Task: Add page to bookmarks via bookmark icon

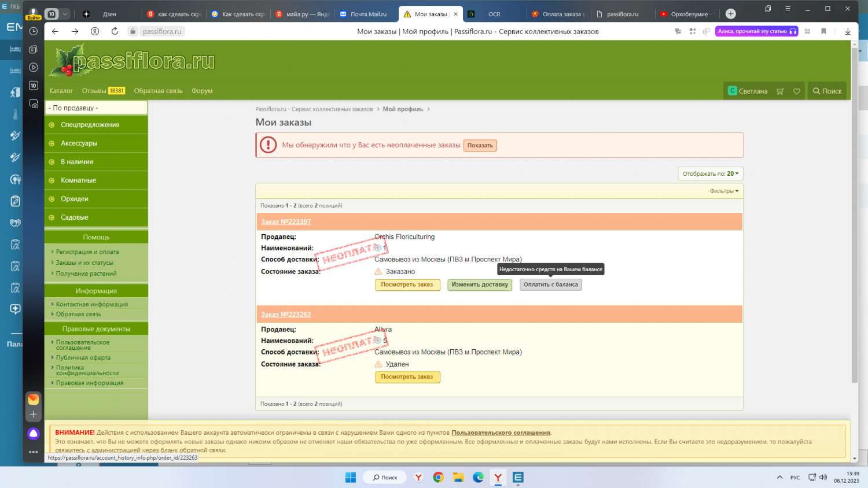Action: click(823, 31)
